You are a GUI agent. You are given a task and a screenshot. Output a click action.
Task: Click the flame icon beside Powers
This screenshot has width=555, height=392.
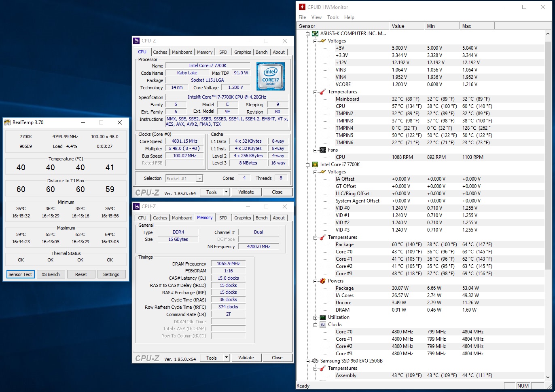click(x=322, y=281)
